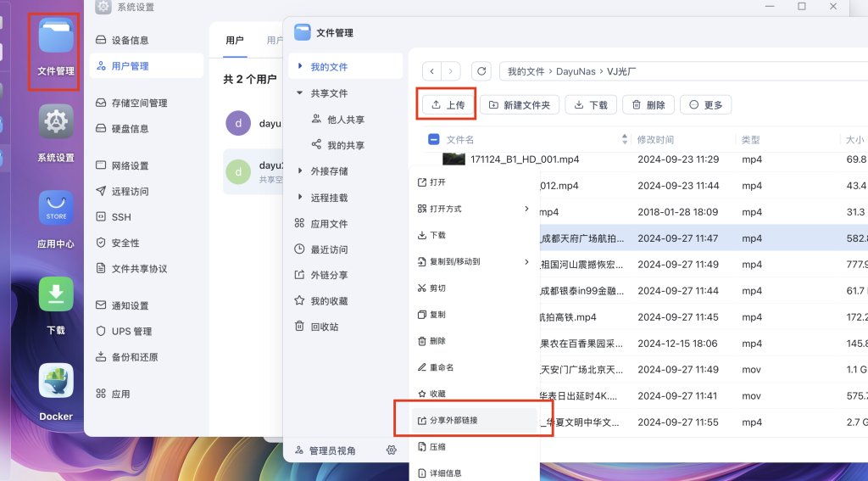Go back using the left arrow navigation button
This screenshot has width=868, height=481.
432,72
